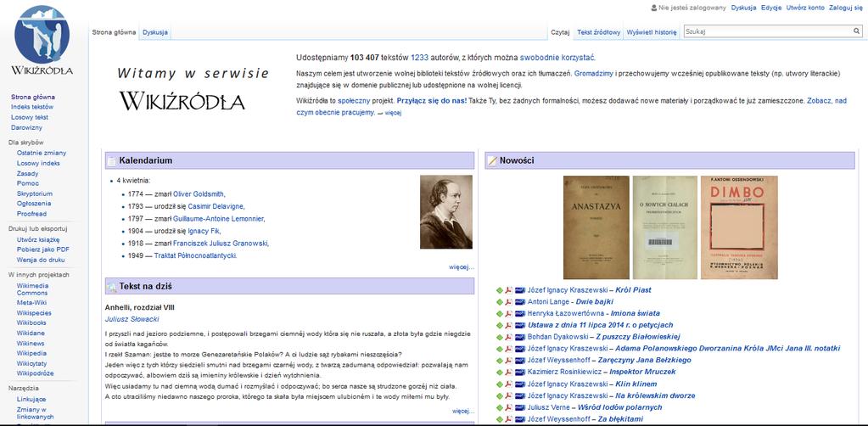
Task: Click blue mobi icon for Imiona świata
Action: coord(520,313)
